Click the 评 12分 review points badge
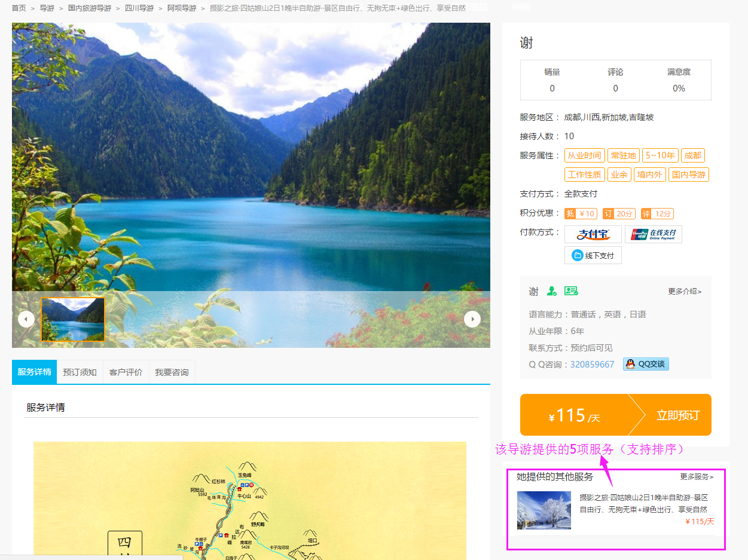 tap(657, 214)
